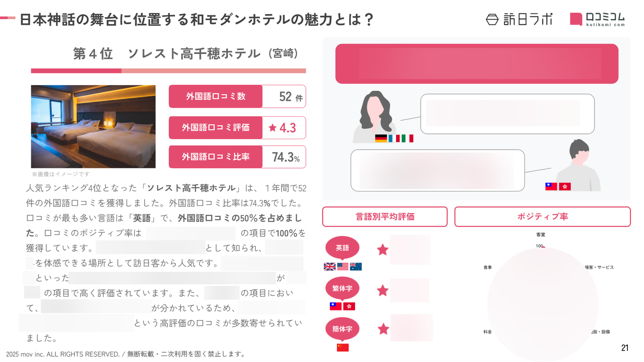Viewport: 644px width, 362px height.
Task: Click the star icon beside 4.3 rating
Action: pos(272,128)
